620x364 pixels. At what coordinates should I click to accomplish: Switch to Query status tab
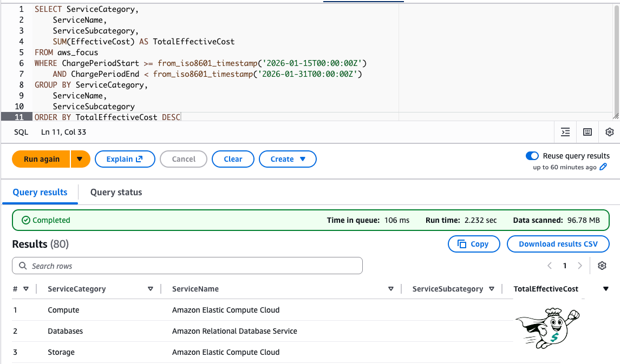click(x=116, y=192)
